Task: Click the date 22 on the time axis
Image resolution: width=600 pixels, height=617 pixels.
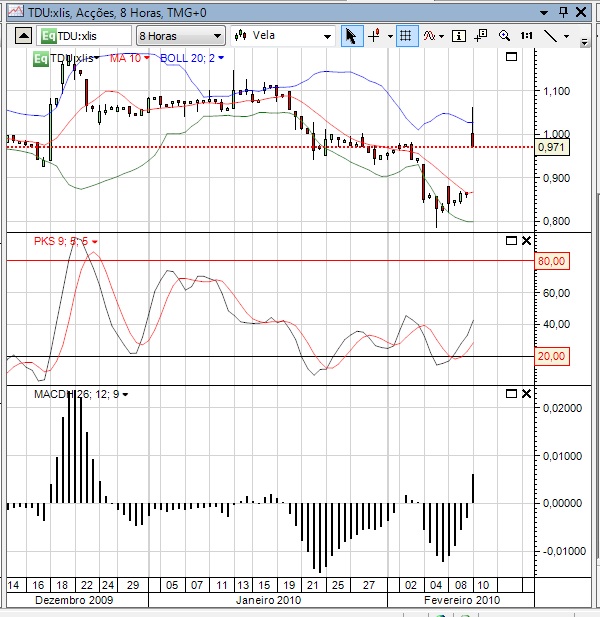Action: [x=87, y=585]
